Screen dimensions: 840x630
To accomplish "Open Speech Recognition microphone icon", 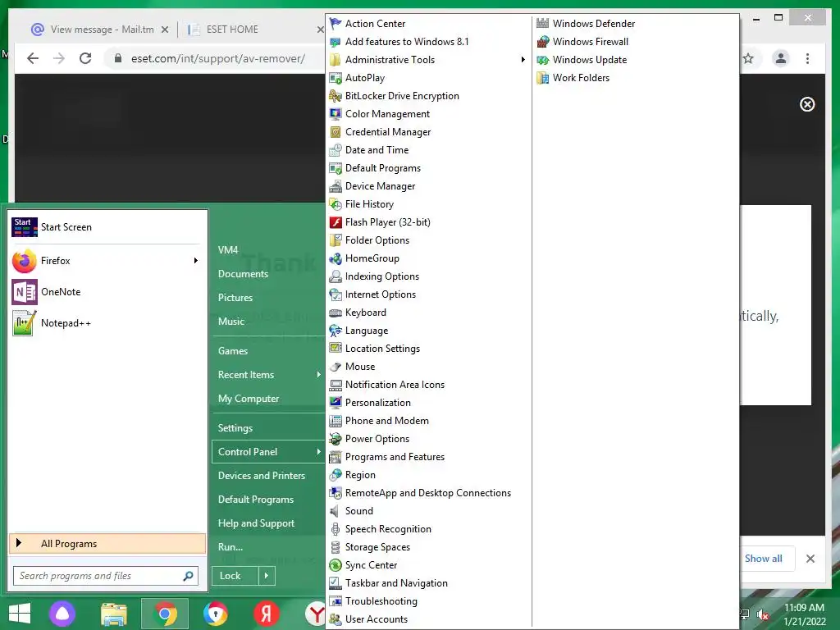I will [336, 529].
